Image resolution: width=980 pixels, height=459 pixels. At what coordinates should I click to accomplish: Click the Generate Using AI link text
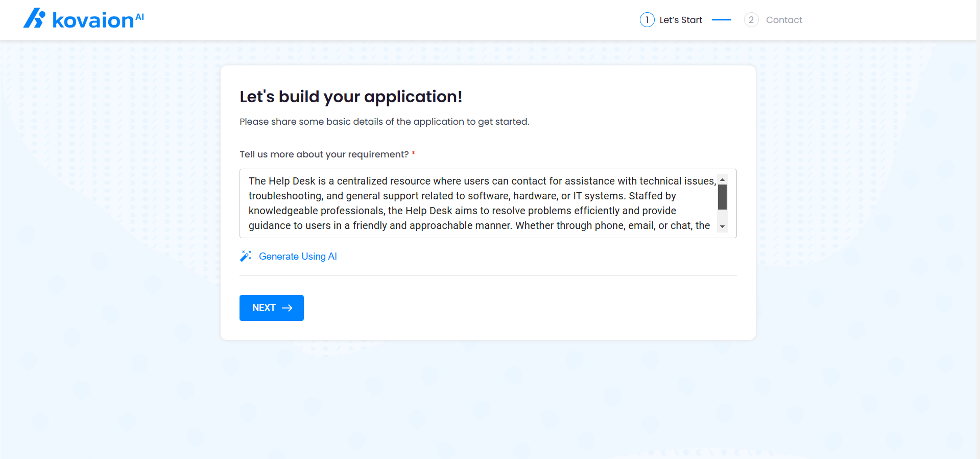[x=298, y=256]
